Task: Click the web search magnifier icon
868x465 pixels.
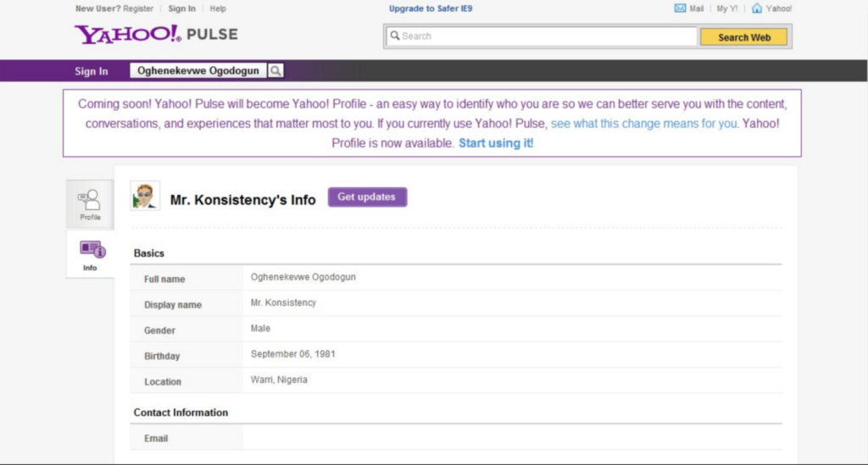Action: (x=395, y=36)
